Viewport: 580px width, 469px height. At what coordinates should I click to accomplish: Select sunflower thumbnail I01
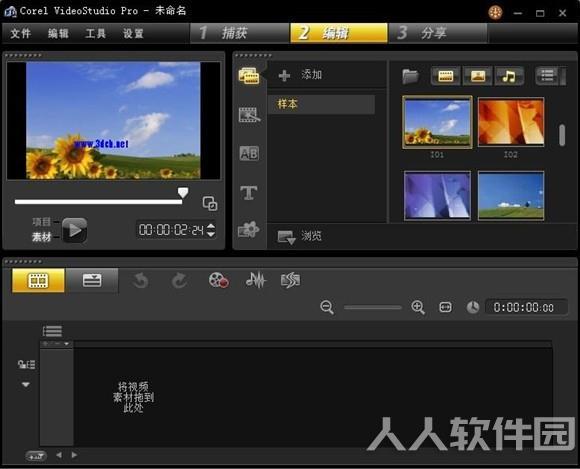point(437,122)
